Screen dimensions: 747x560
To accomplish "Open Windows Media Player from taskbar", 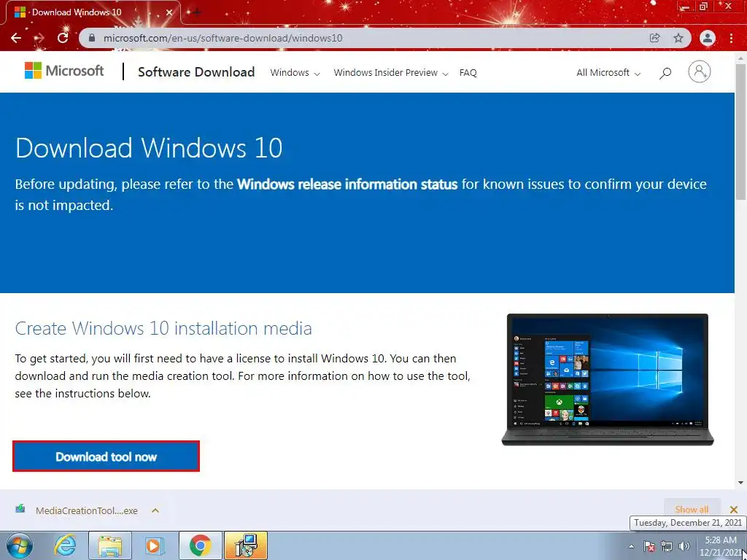I will point(154,545).
